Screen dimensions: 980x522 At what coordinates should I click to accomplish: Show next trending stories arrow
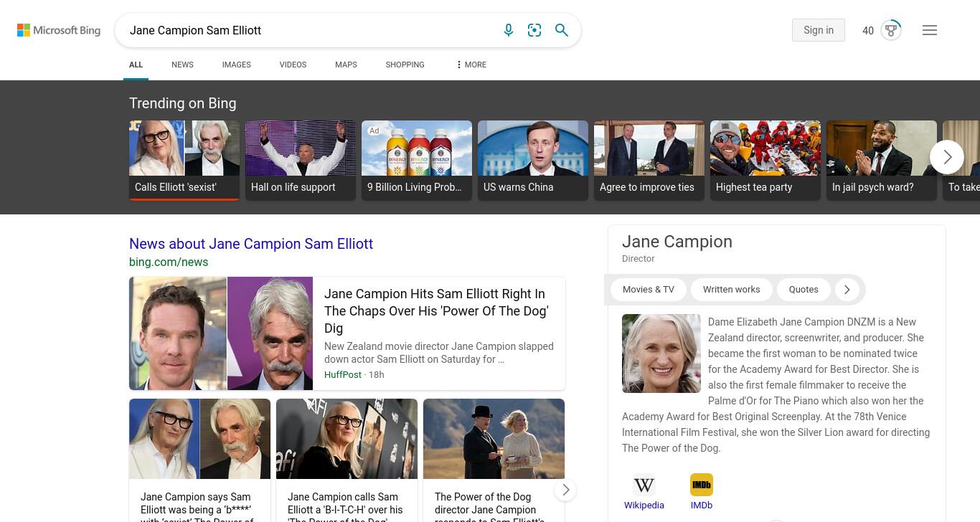(x=947, y=157)
